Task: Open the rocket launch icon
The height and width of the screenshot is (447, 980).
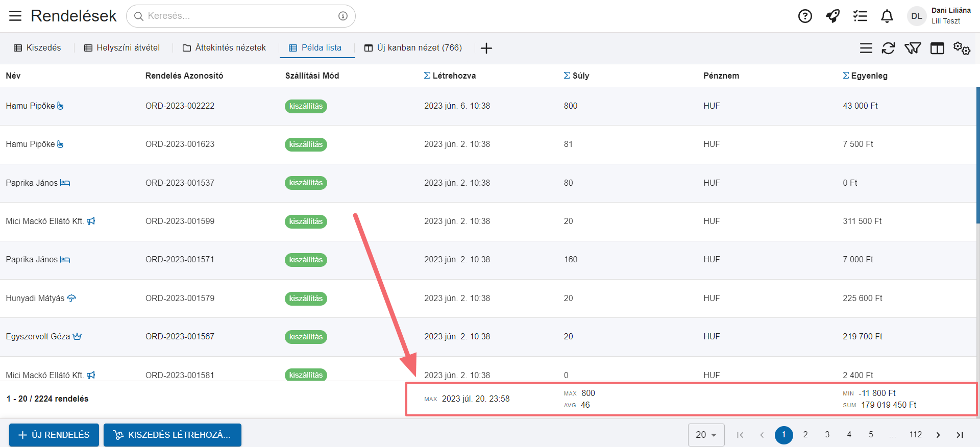Action: (832, 16)
